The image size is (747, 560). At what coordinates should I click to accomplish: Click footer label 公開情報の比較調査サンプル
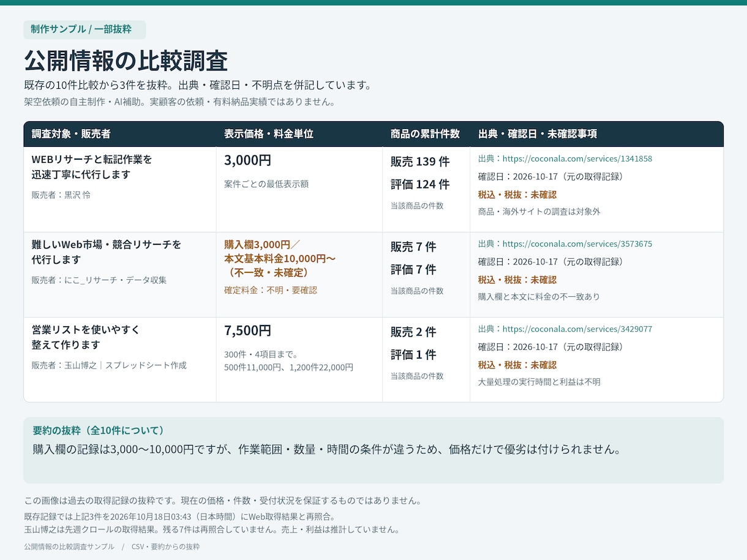(69, 547)
